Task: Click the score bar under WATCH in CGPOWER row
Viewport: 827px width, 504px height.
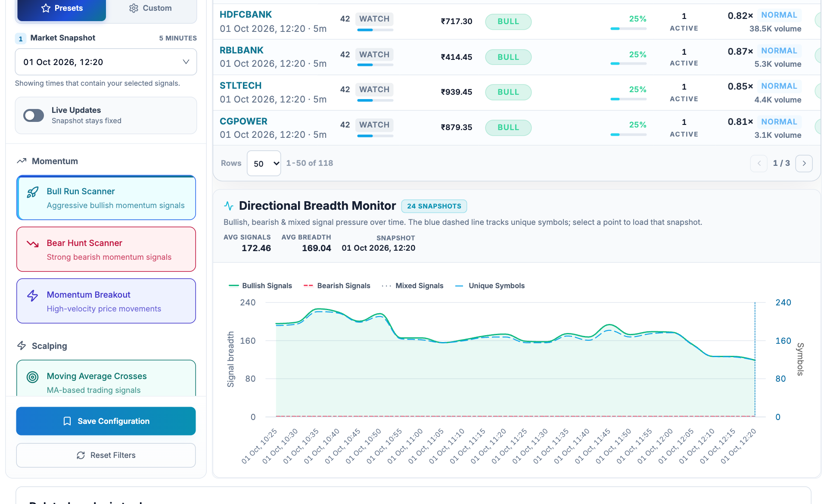Action: pyautogui.click(x=375, y=136)
